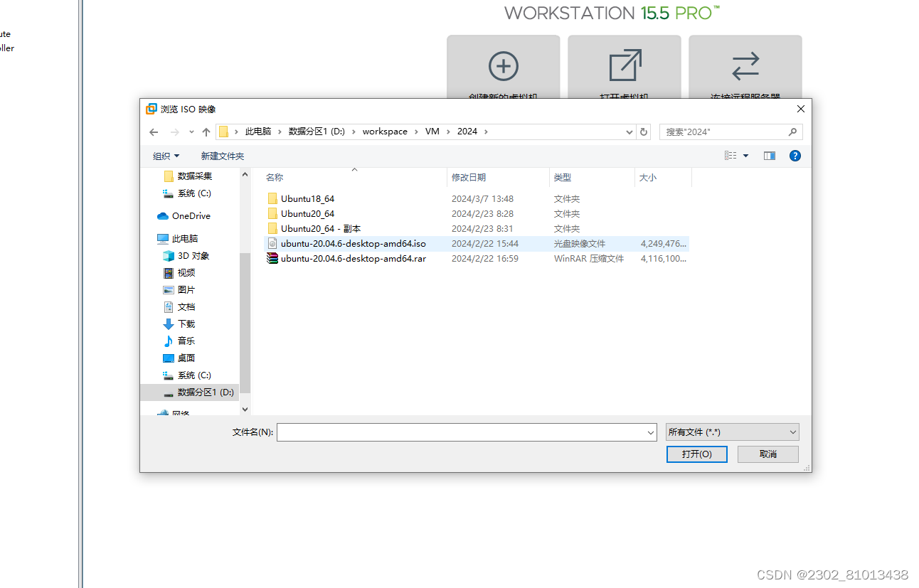Viewport: 919px width, 588px height.
Task: Click the Forward navigation arrow
Action: pyautogui.click(x=174, y=132)
